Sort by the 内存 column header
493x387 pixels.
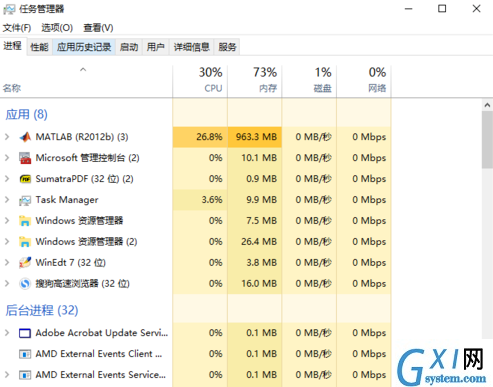coord(255,81)
